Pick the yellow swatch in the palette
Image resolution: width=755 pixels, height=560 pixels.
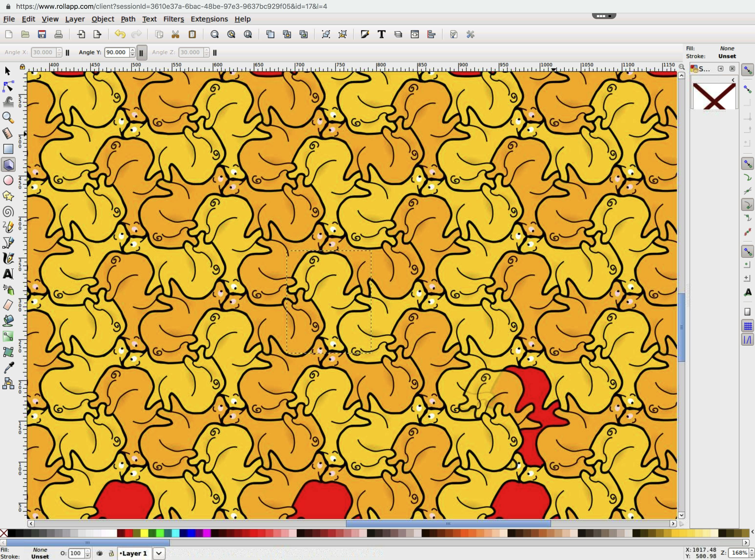tap(144, 533)
